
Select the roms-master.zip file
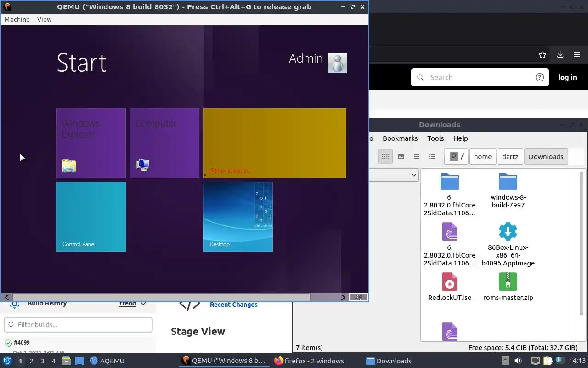(508, 286)
